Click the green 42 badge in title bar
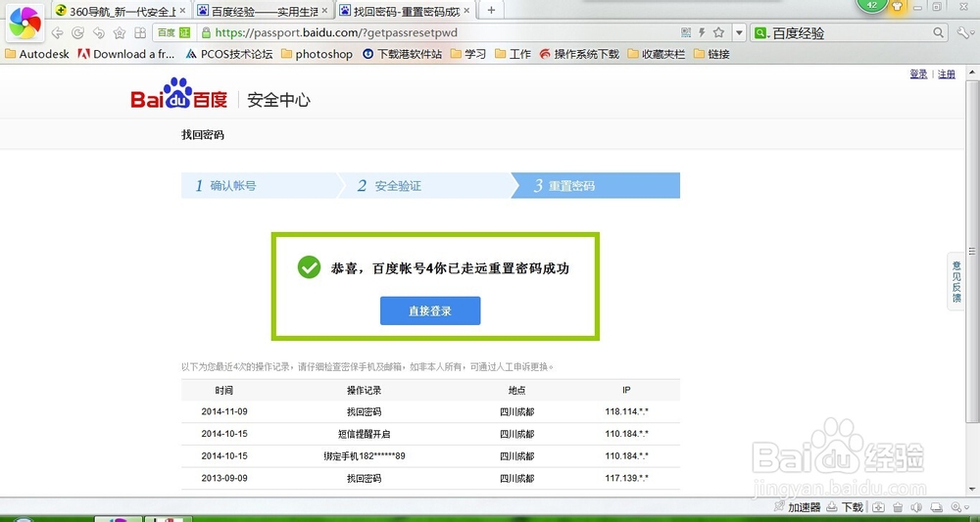Viewport: 980px width, 522px height. point(872,5)
